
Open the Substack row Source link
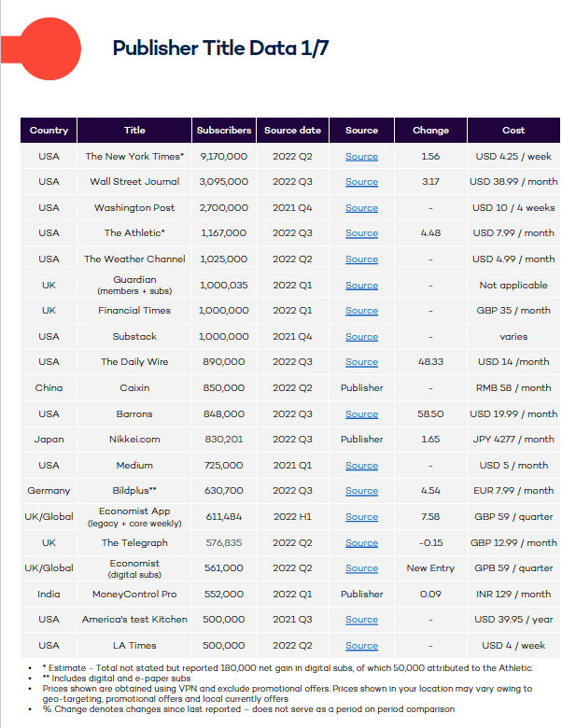(x=361, y=337)
